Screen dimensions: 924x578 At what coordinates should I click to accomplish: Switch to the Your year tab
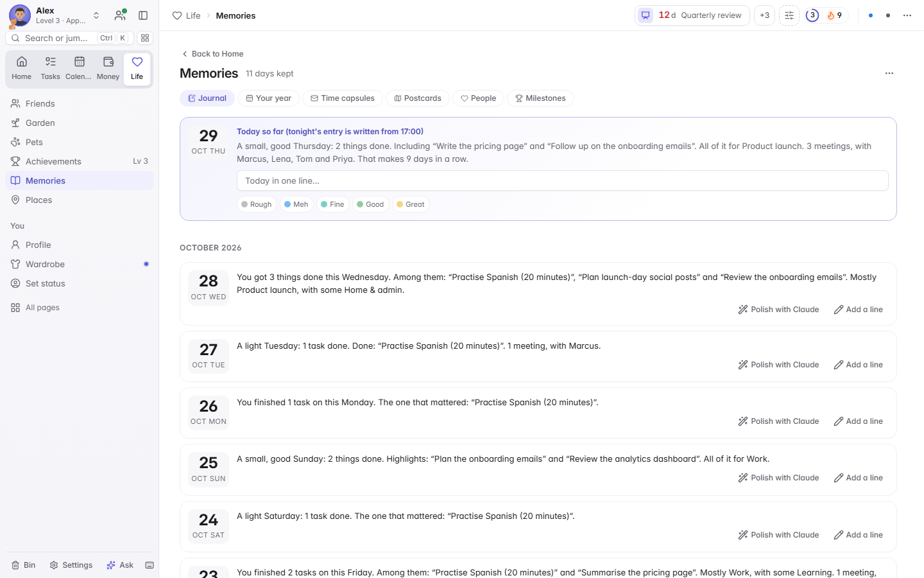tap(268, 98)
